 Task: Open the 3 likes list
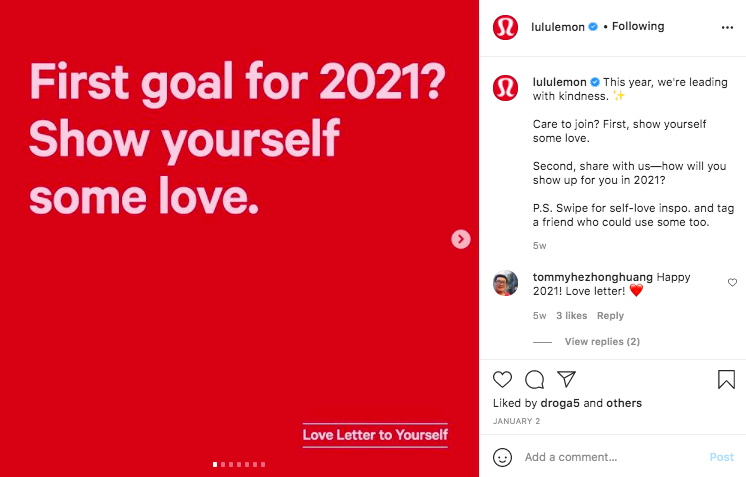click(x=571, y=316)
